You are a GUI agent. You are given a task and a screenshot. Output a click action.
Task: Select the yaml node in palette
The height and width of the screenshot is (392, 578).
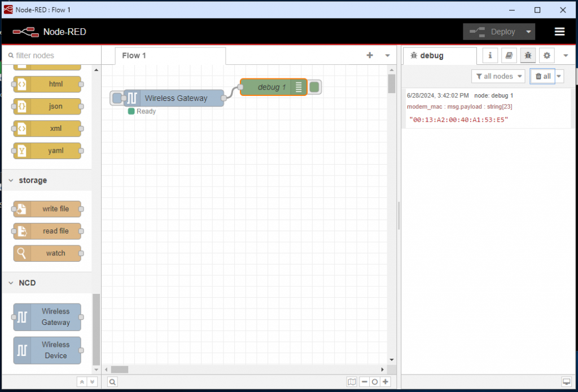47,151
